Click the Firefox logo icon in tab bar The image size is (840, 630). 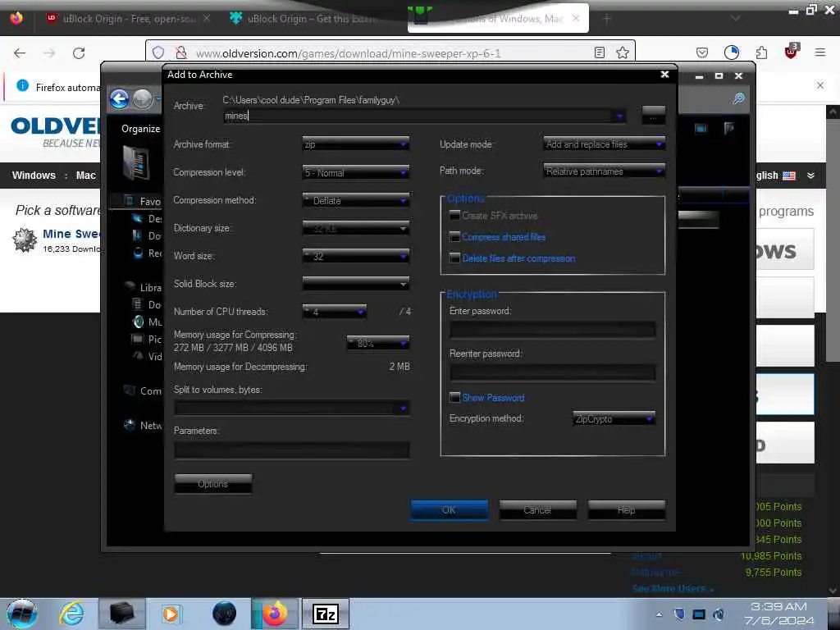16,18
